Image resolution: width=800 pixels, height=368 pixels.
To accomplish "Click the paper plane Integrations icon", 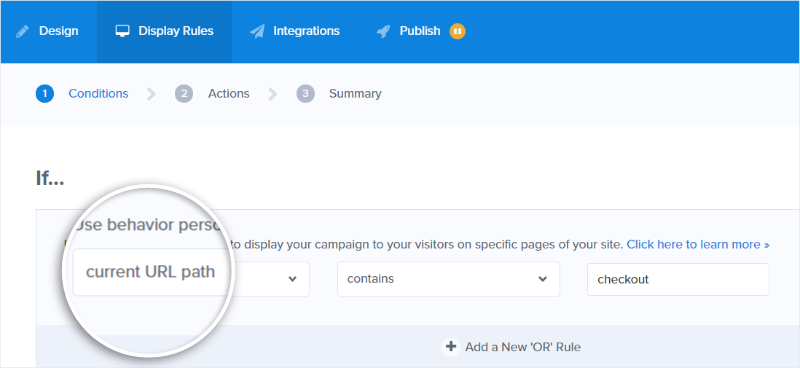I will (257, 32).
